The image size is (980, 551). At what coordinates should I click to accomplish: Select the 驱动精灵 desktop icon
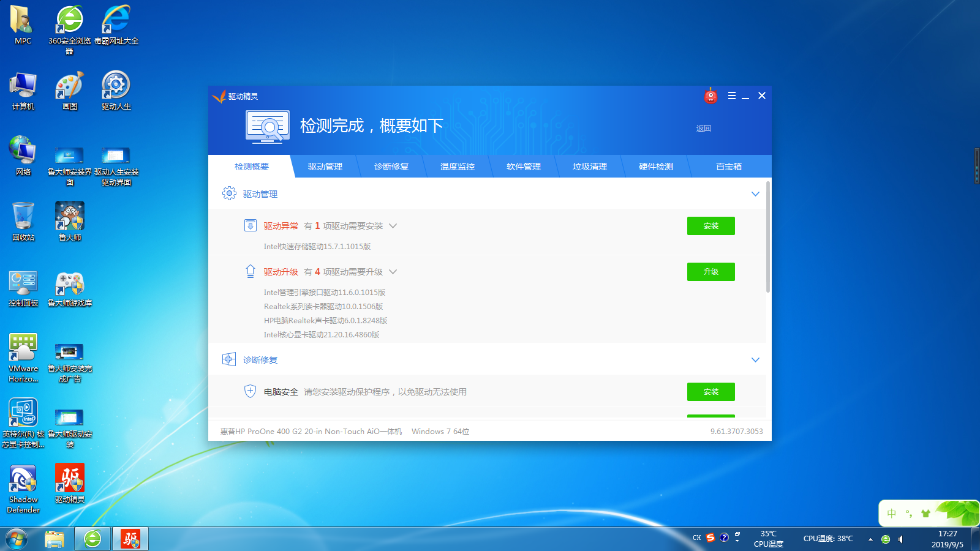[69, 484]
